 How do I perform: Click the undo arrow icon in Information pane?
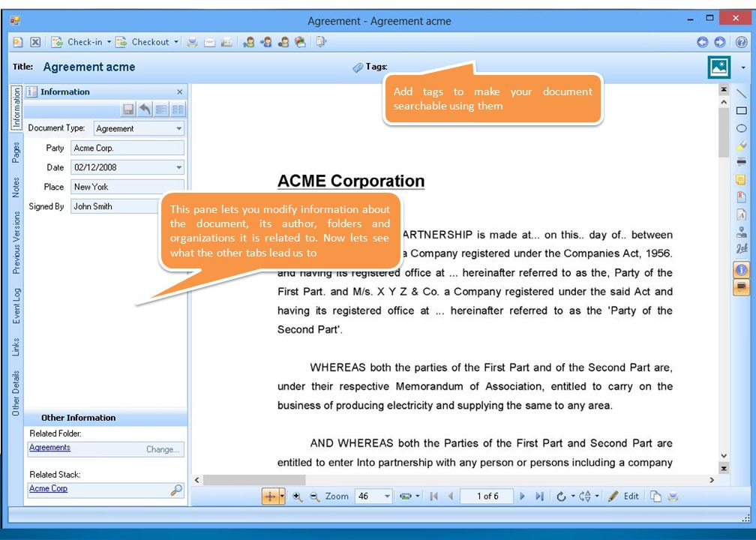[145, 109]
